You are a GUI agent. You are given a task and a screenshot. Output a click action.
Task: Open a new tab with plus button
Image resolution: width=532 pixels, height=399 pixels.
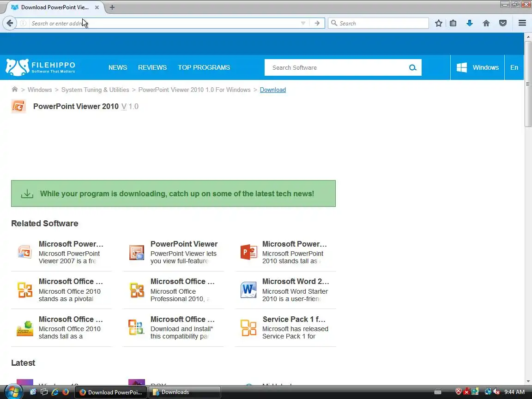coord(112,7)
